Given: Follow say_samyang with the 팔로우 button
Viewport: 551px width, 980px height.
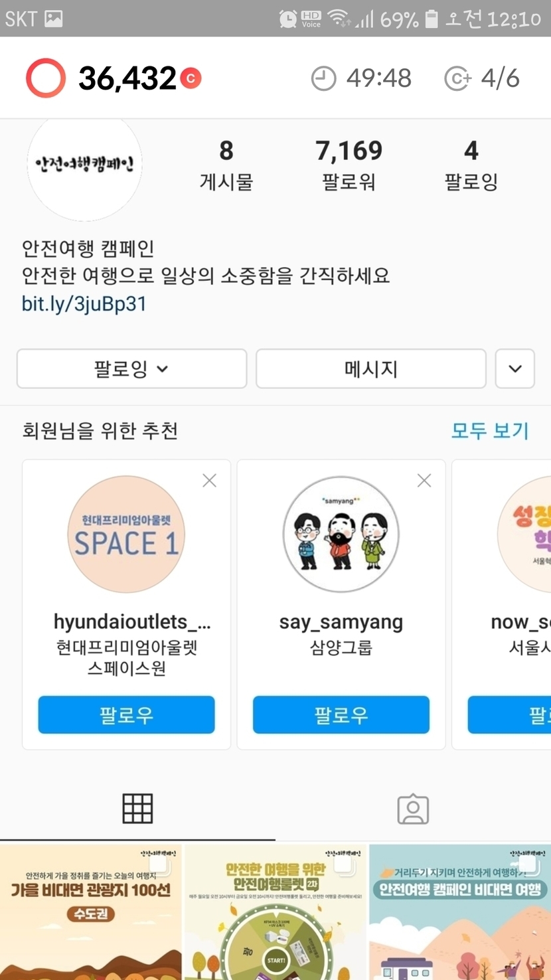Looking at the screenshot, I should pos(341,714).
